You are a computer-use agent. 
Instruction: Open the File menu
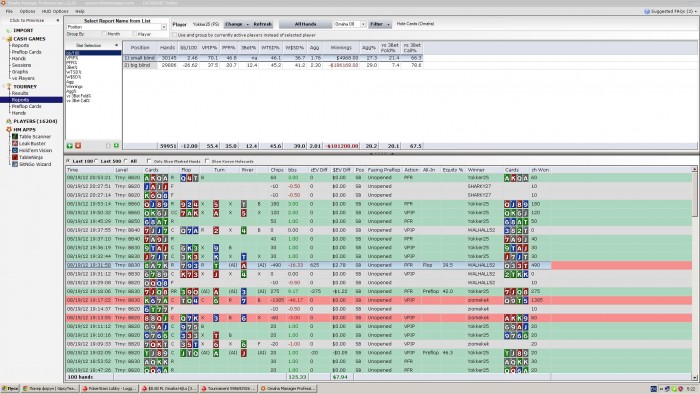click(9, 11)
